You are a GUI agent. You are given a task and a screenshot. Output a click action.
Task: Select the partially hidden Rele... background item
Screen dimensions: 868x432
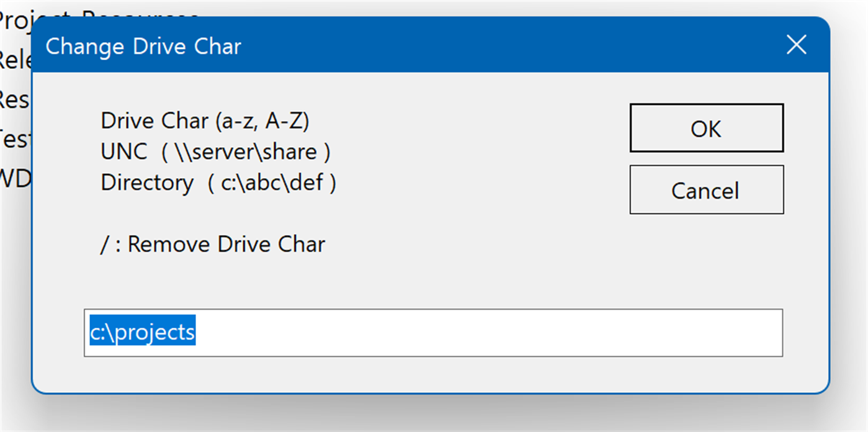(x=14, y=61)
